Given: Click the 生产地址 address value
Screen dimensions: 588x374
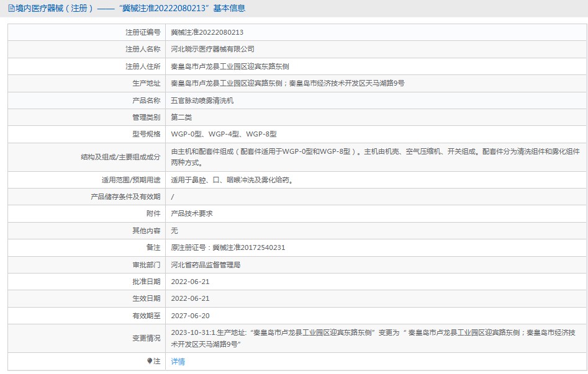Looking at the screenshot, I should 287,83.
